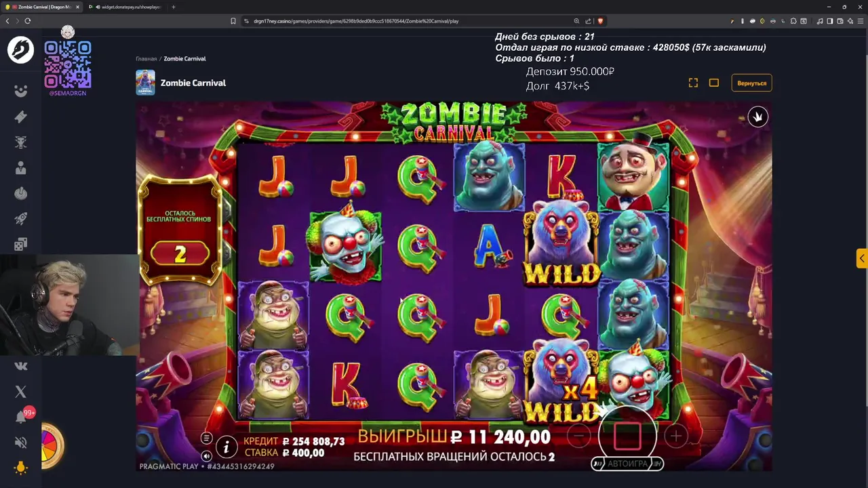
Task: Open the VK social link icon
Action: pos(21,366)
